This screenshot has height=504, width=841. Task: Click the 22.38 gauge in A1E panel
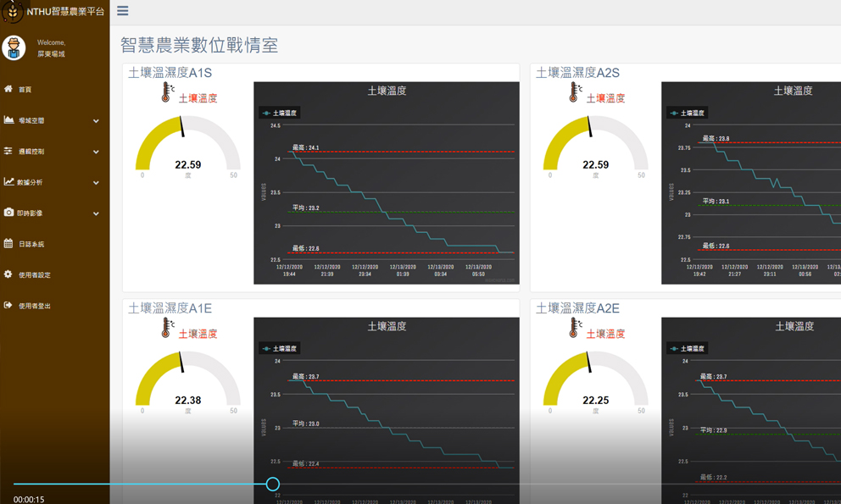pos(187,385)
